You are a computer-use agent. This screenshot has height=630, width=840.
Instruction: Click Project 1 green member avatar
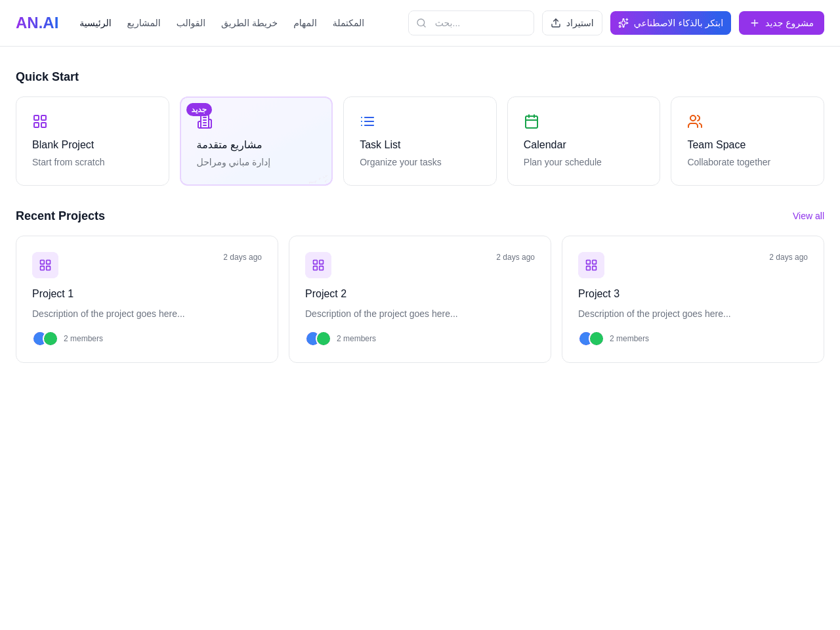pos(51,339)
